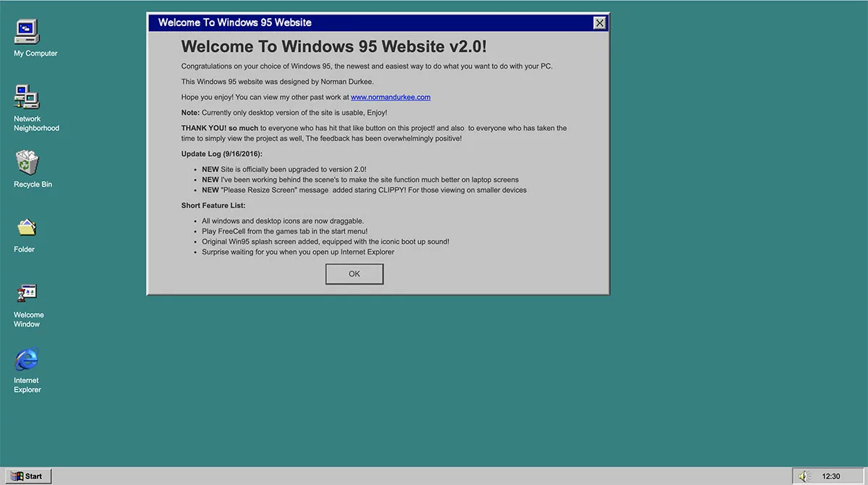Click 'All windows and desktop icons are now draggable' line
The width and height of the screenshot is (868, 485).
coord(283,221)
